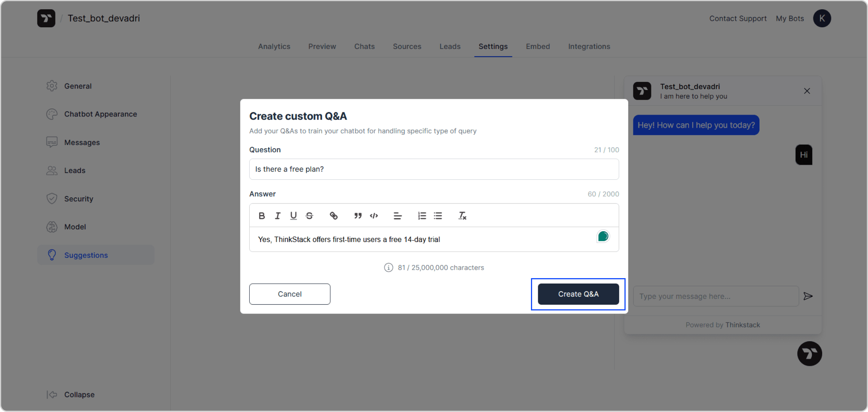The width and height of the screenshot is (868, 412).
Task: Send the chat message with arrow icon
Action: click(808, 296)
